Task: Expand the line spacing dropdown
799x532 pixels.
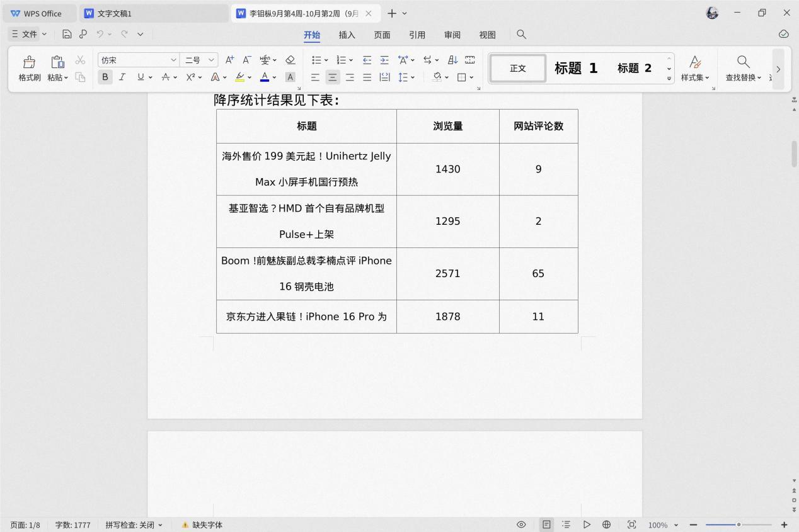Action: coord(413,77)
